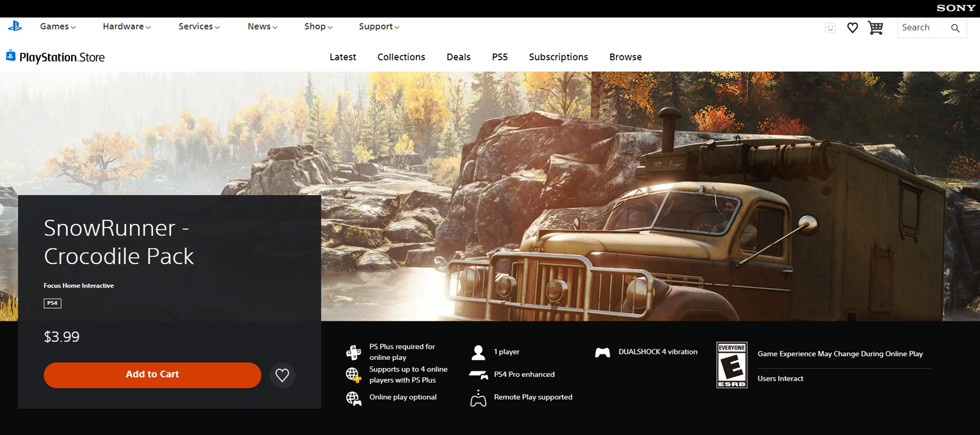Click the Add to Cart button
This screenshot has height=435, width=980.
pyautogui.click(x=152, y=375)
